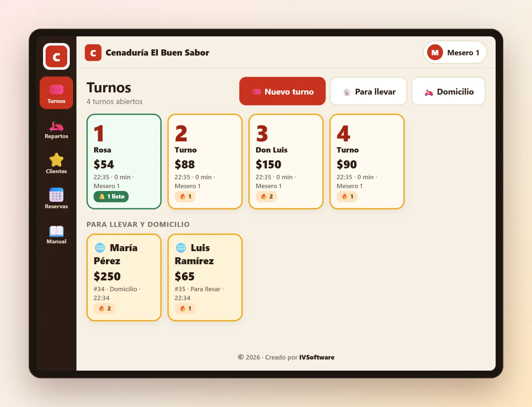Click the header C logo beside restaurant name
The image size is (532, 407).
click(x=93, y=53)
